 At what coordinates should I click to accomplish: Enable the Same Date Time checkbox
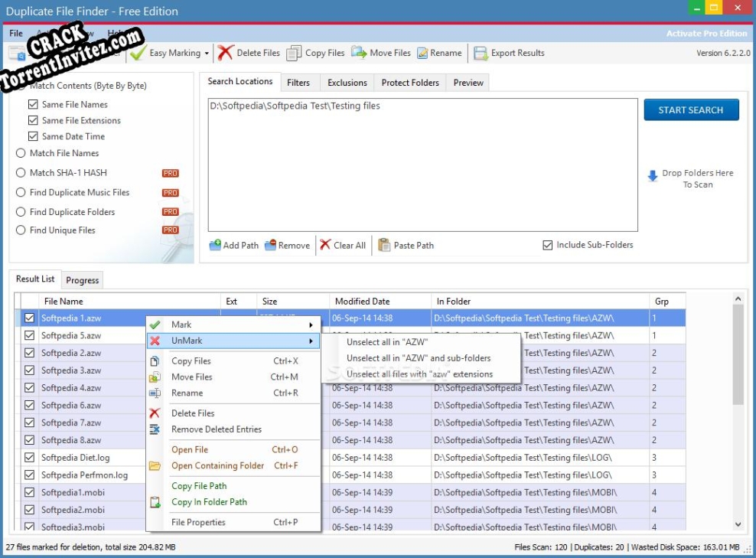click(31, 136)
